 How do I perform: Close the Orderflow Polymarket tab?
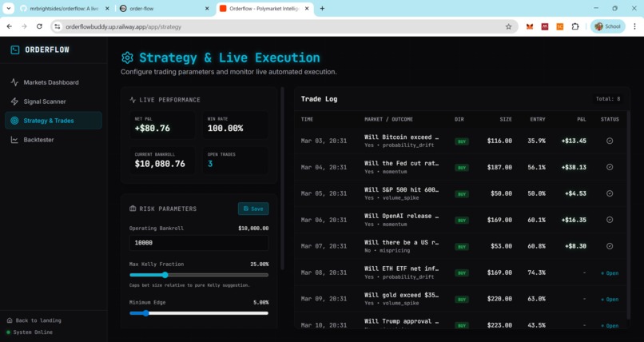pyautogui.click(x=306, y=8)
